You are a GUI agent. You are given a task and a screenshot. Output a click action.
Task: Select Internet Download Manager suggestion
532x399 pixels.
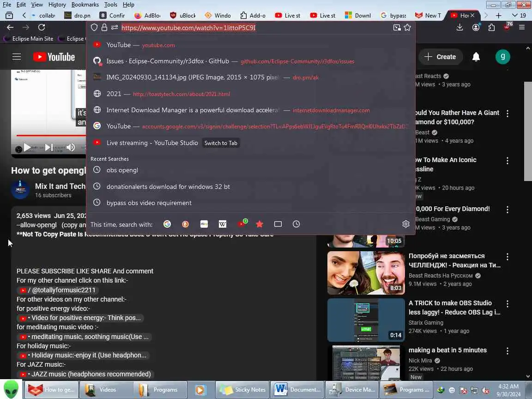click(250, 110)
